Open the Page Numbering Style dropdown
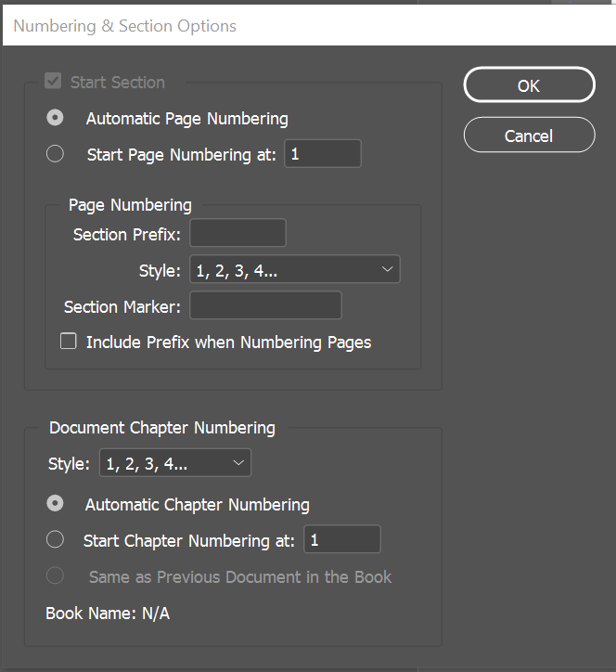616x672 pixels. (295, 269)
